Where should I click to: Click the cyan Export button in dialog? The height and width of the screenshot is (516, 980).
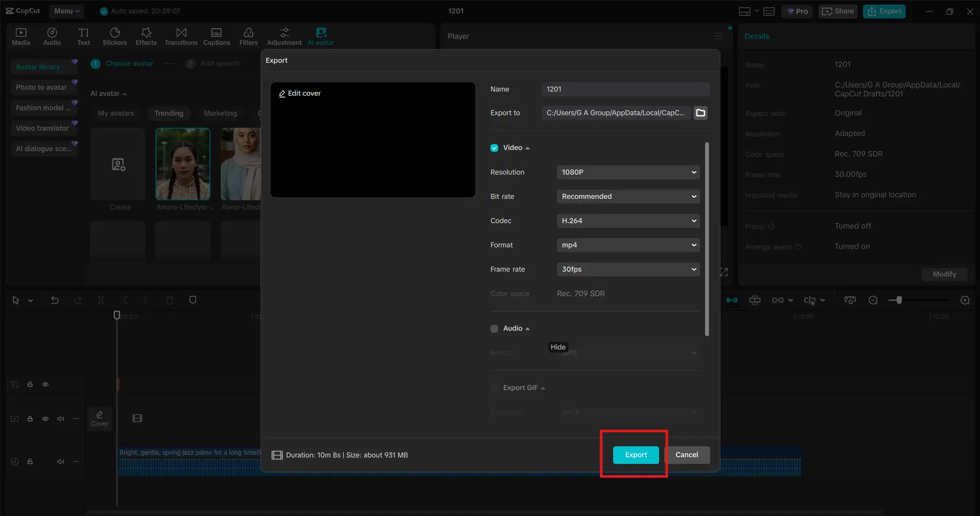(x=636, y=455)
